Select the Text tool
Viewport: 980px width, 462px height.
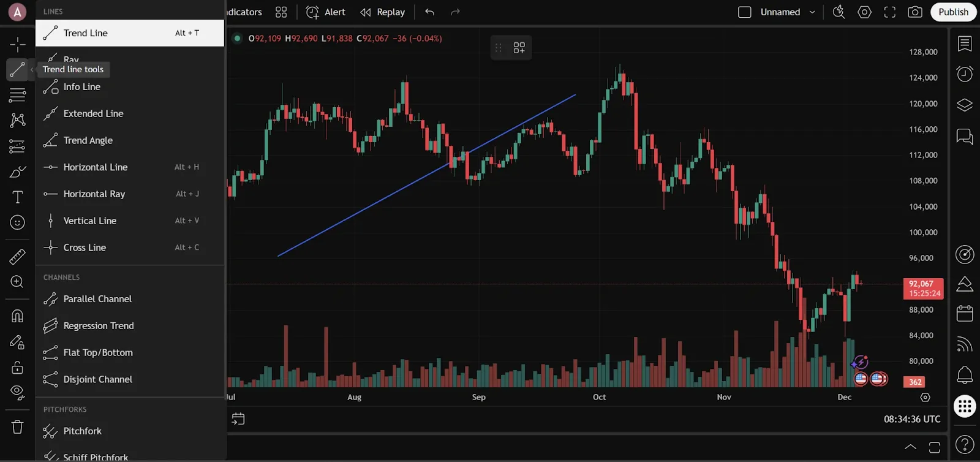(17, 197)
